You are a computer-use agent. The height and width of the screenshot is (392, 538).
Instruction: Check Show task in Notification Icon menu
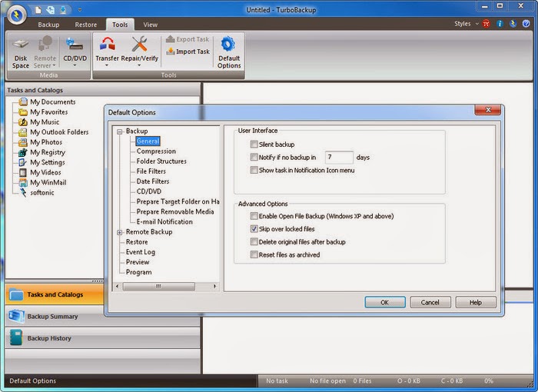tap(254, 170)
